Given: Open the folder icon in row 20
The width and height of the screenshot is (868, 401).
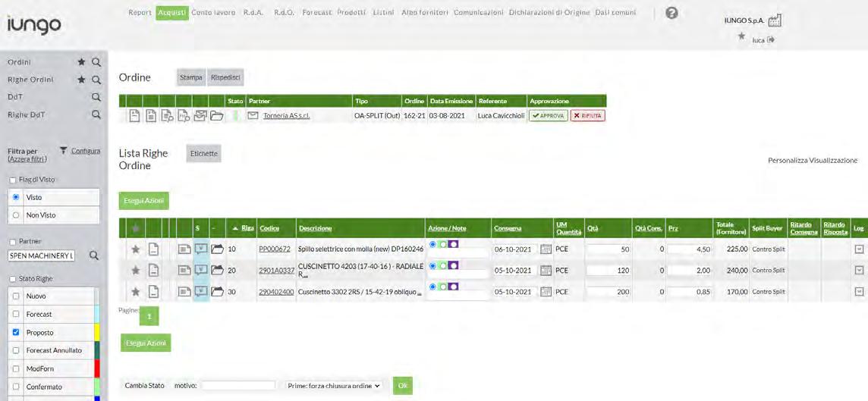Looking at the screenshot, I should [217, 271].
